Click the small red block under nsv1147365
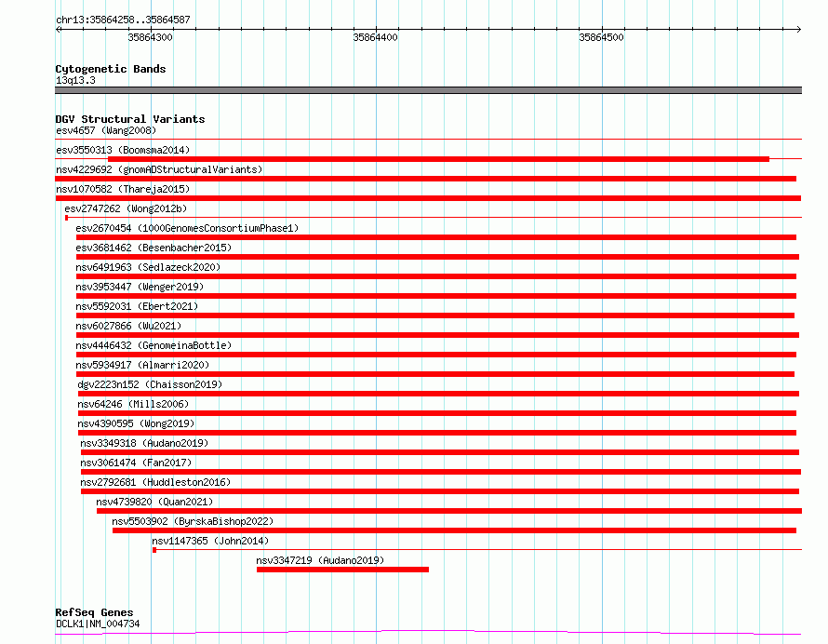The height and width of the screenshot is (644, 828). pos(154,550)
